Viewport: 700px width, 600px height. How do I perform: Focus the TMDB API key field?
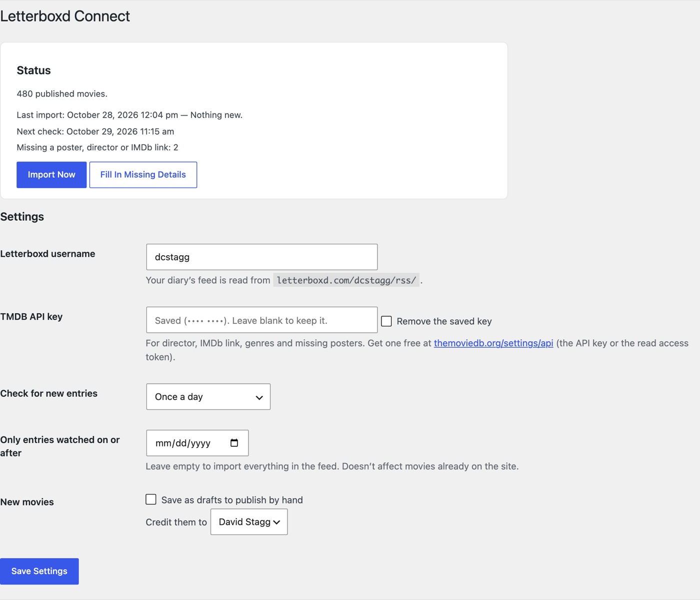pyautogui.click(x=261, y=320)
